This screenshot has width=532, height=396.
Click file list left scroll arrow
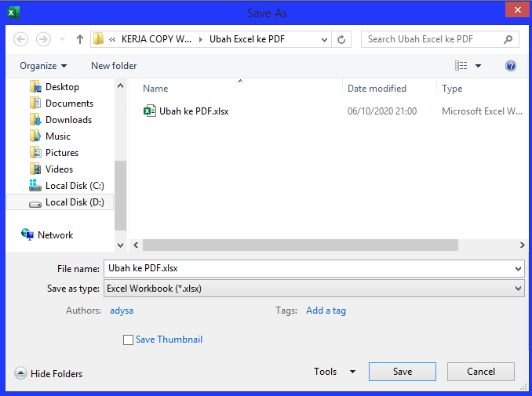pos(136,245)
